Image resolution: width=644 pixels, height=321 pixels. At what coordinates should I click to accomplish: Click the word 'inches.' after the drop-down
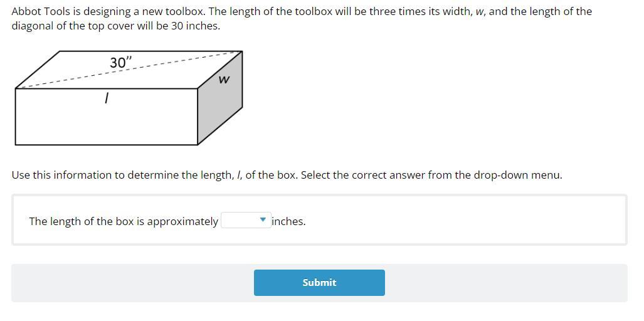[x=288, y=221]
